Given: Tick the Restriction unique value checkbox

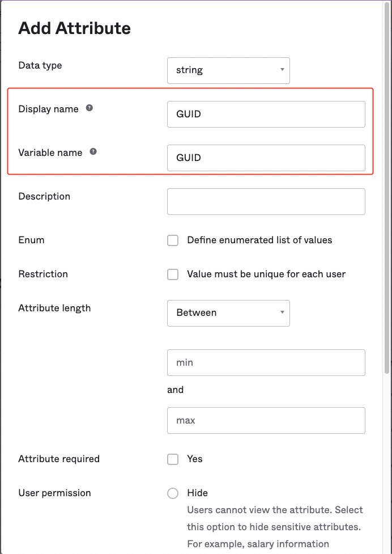Looking at the screenshot, I should point(173,274).
